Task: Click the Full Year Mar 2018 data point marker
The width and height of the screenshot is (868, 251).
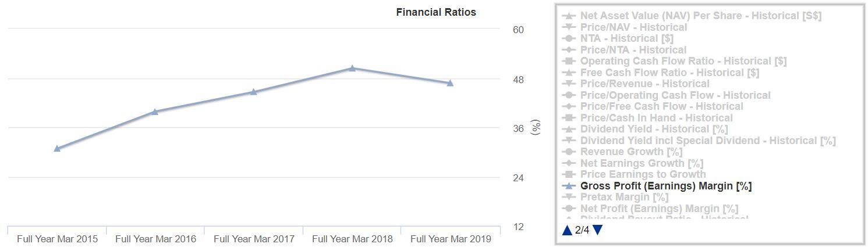Action: point(352,68)
